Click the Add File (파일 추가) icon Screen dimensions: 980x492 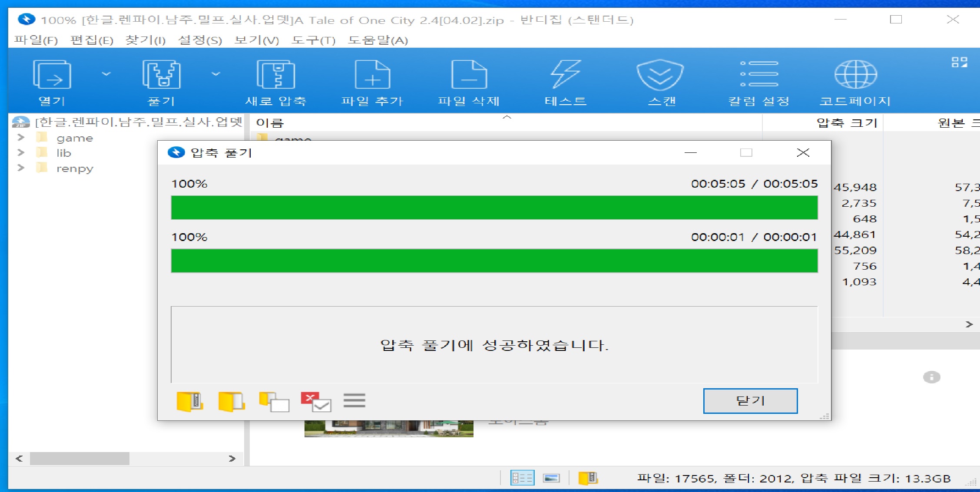372,75
